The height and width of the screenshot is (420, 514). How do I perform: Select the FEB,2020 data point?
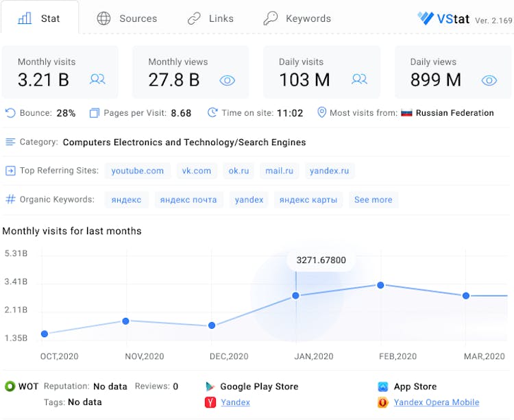[x=380, y=285]
